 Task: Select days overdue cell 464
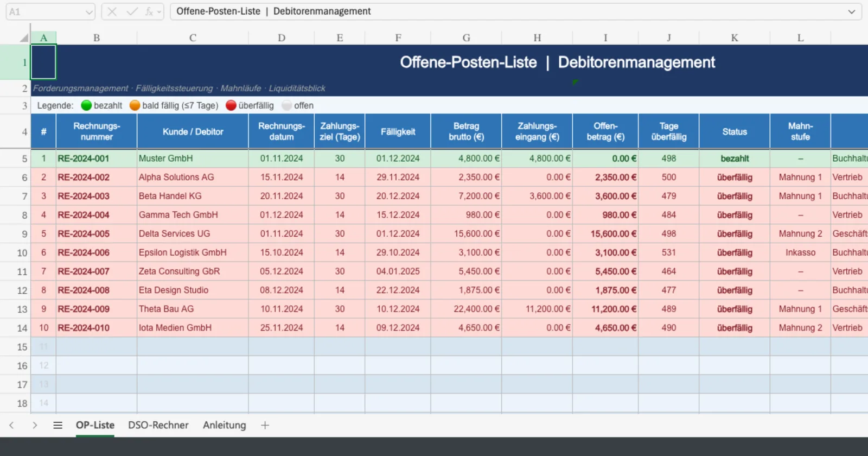tap(668, 271)
